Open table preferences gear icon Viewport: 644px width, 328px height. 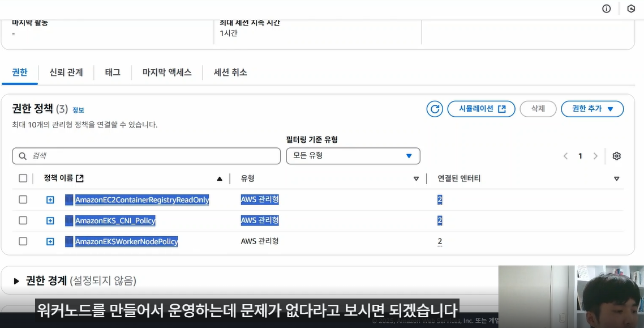(616, 156)
